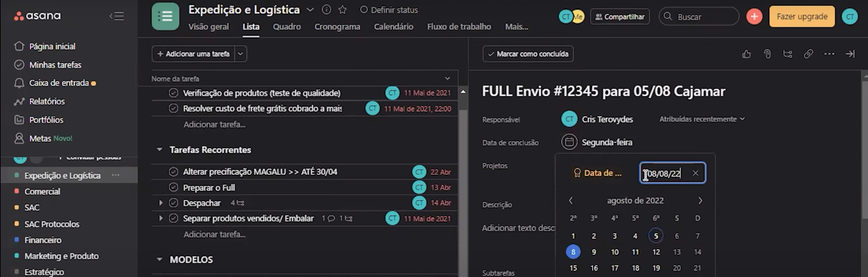This screenshot has width=868, height=277.
Task: Click Marcar como concluída button
Action: coord(528,54)
